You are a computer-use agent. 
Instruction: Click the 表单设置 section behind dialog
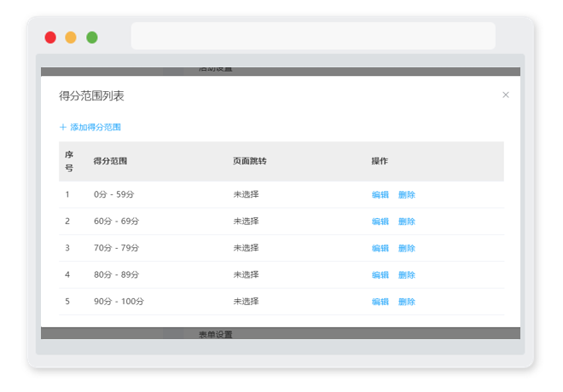[x=216, y=335]
